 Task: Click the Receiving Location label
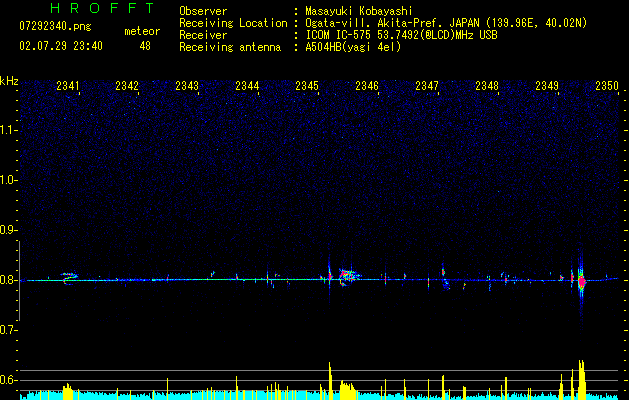[233, 23]
